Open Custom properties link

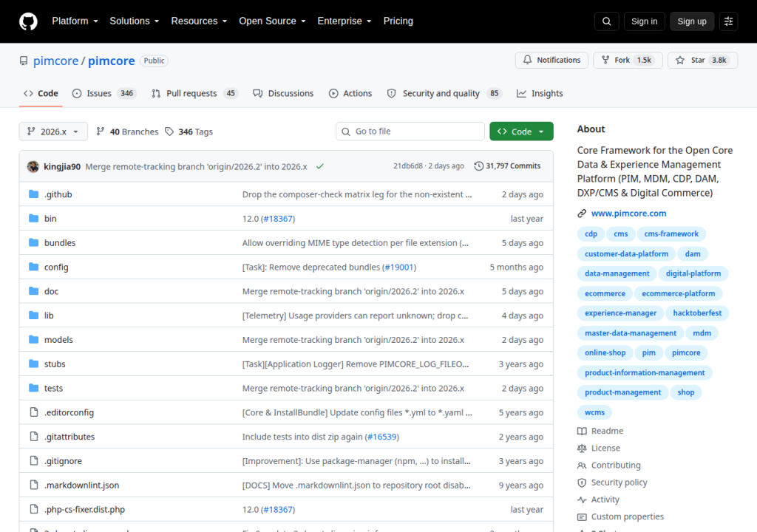tap(627, 516)
